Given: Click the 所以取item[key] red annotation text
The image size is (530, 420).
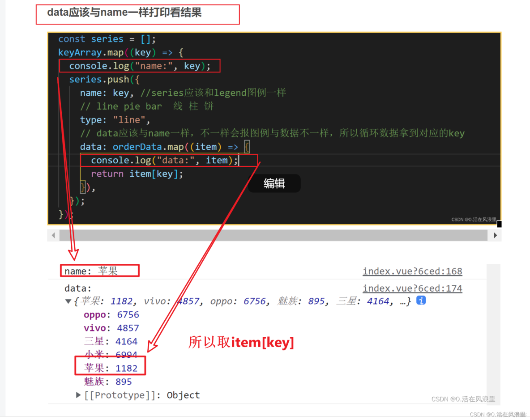Looking at the screenshot, I should 242,342.
